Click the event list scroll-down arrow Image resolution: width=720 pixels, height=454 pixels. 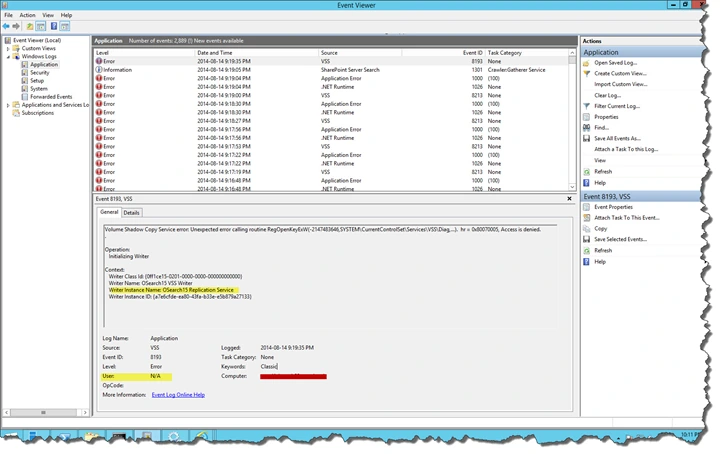(x=572, y=187)
